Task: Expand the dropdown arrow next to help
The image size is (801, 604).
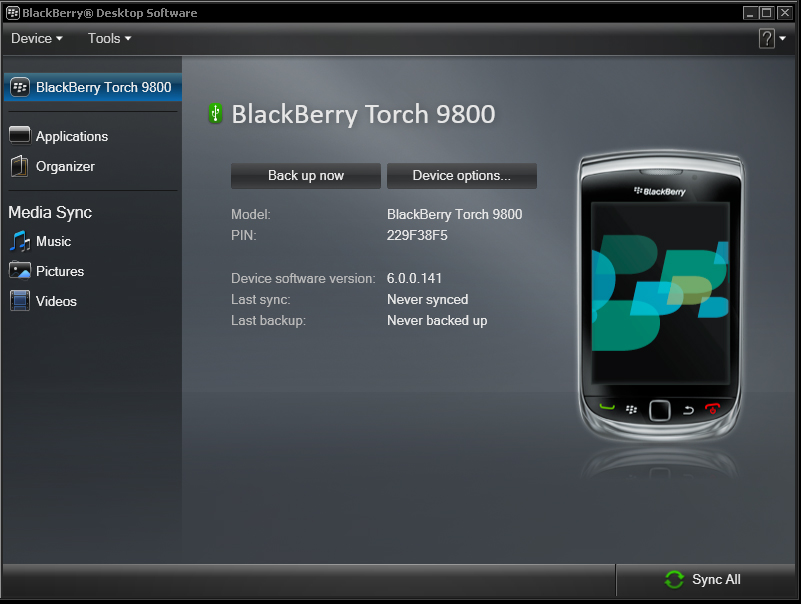Action: 783,39
